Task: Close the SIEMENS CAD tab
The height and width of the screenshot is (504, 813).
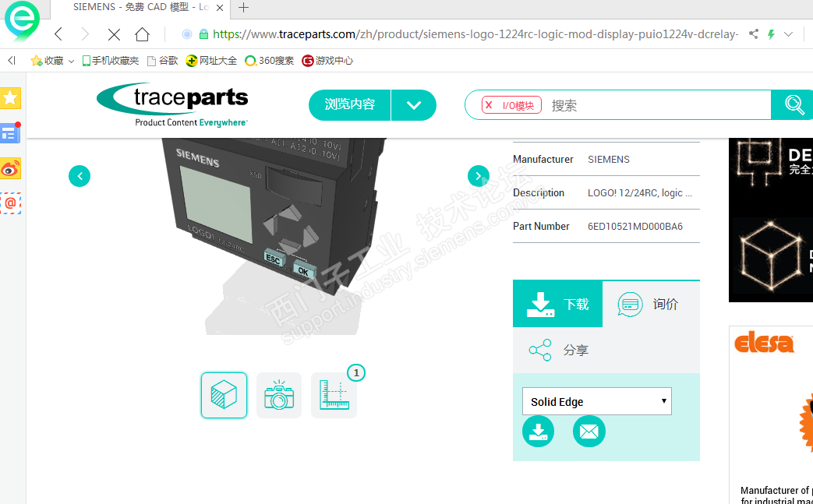Action: click(x=220, y=8)
